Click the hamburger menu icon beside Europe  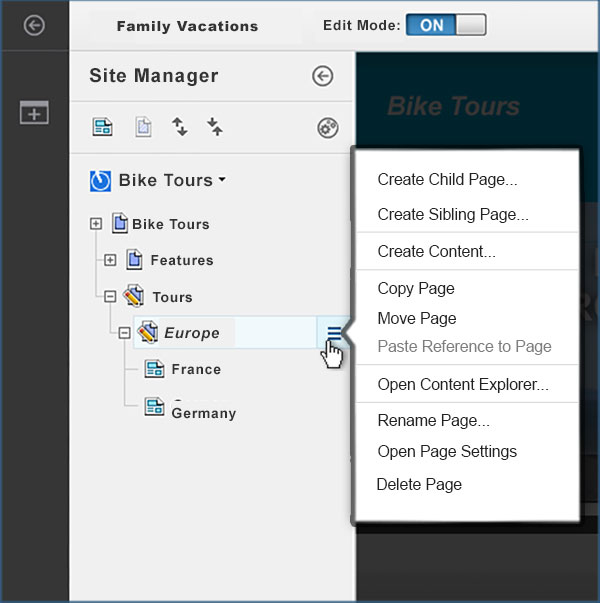tap(334, 334)
